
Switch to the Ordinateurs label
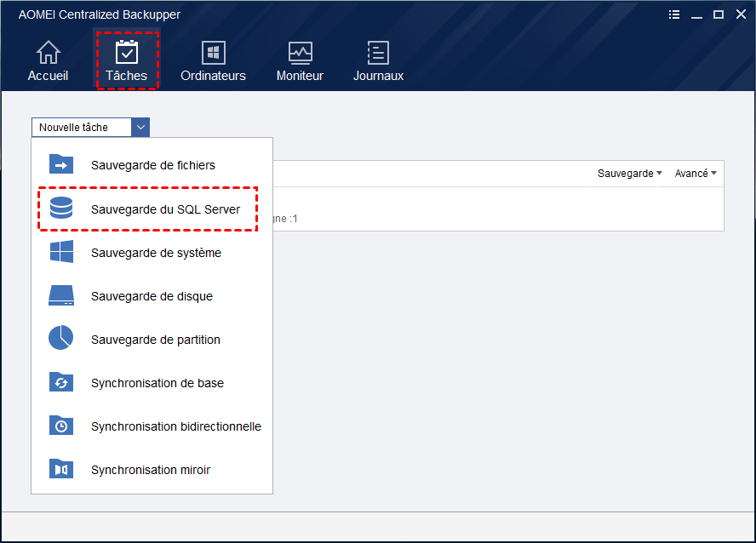pyautogui.click(x=213, y=76)
